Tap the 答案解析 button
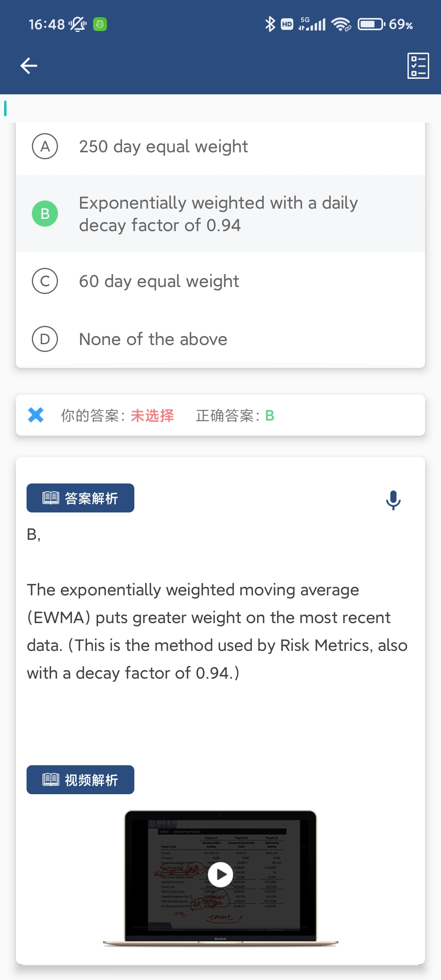This screenshot has width=441, height=980. coord(80,498)
